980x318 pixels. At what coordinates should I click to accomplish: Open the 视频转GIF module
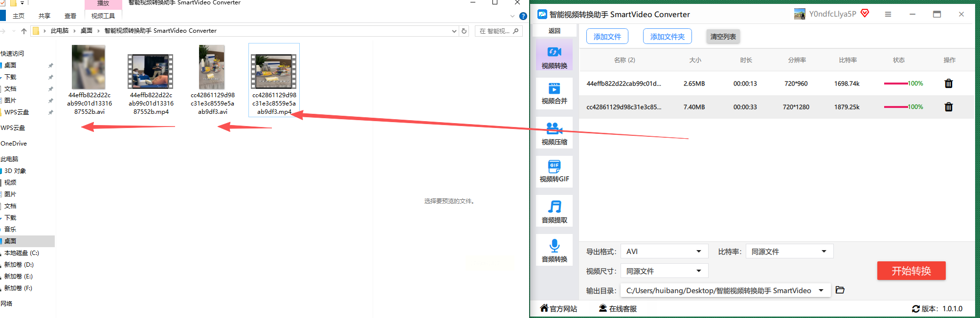click(554, 171)
